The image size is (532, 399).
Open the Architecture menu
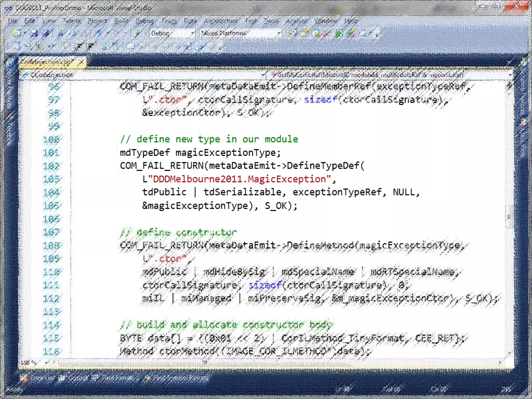pos(221,21)
